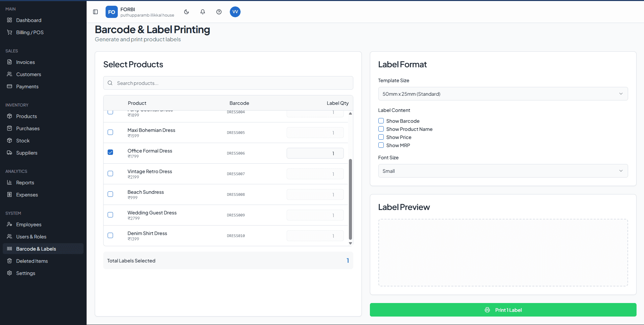644x325 pixels.
Task: Go to Deleted Items in sidebar
Action: pos(32,261)
